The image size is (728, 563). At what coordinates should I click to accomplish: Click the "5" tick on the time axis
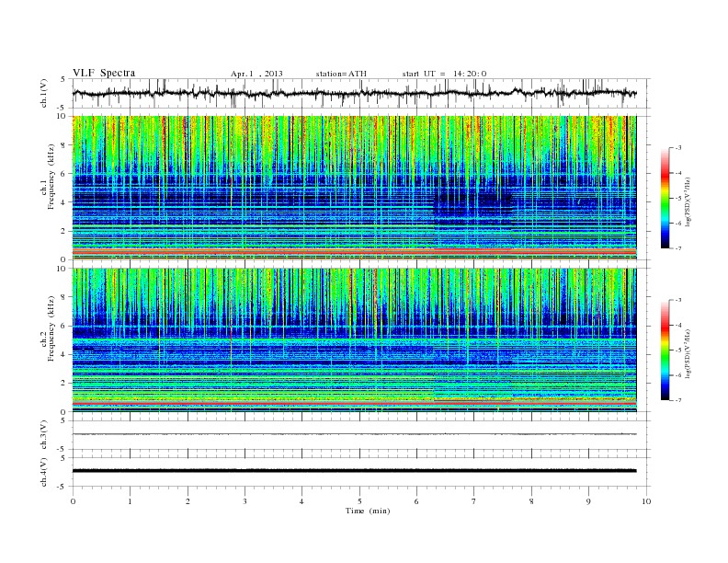(359, 501)
